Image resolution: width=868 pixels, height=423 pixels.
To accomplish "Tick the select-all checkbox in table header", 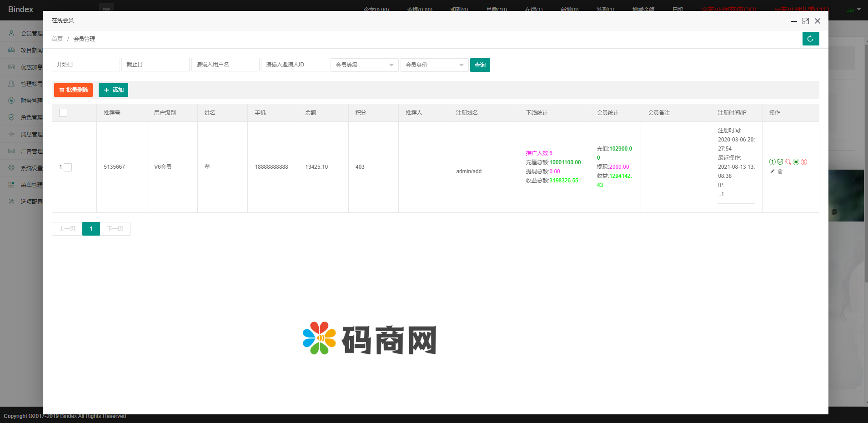I will [63, 113].
